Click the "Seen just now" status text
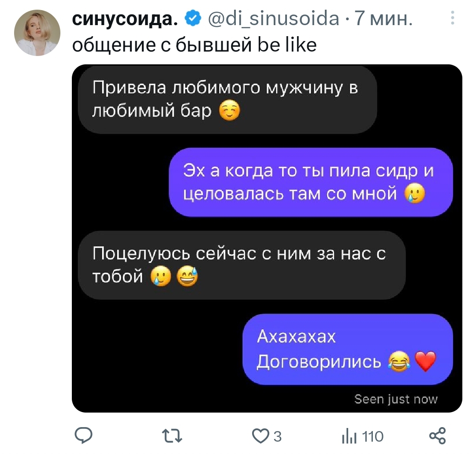Viewport: 476px width, 454px height. click(x=396, y=399)
